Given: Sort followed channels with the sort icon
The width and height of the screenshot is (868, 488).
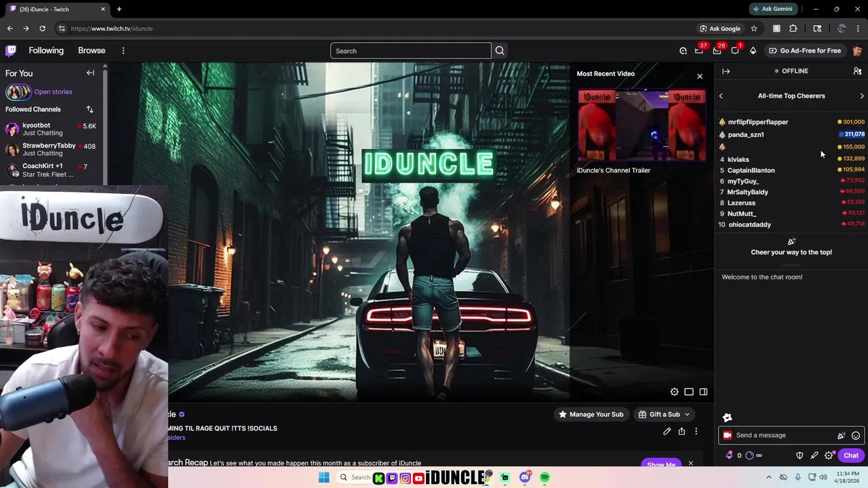Looking at the screenshot, I should coord(90,109).
